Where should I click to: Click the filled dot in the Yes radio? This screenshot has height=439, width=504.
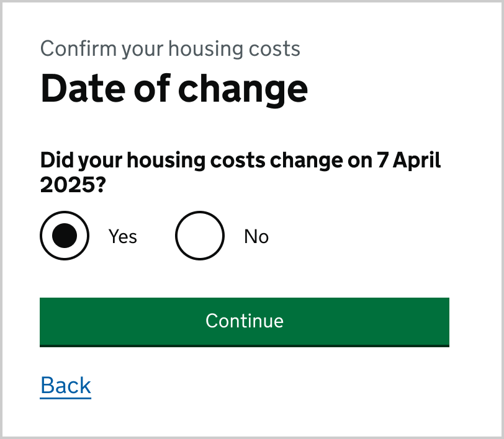65,236
